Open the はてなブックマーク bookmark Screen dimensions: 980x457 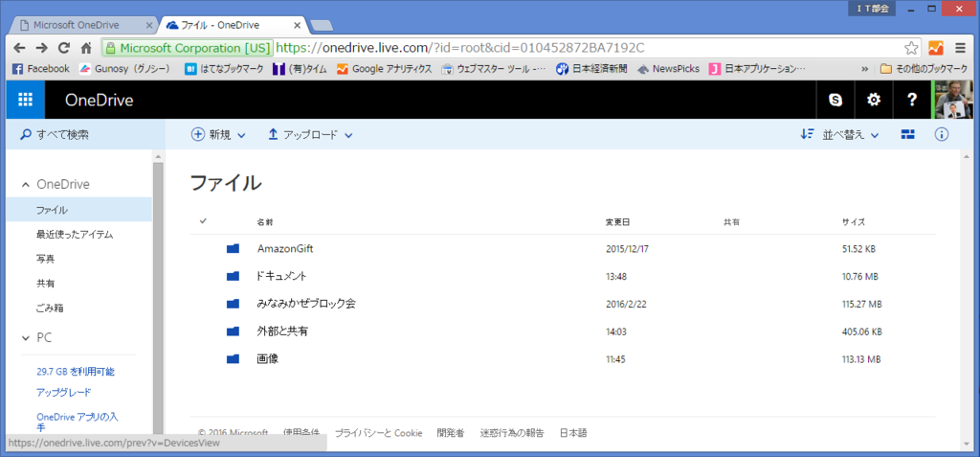tap(224, 69)
